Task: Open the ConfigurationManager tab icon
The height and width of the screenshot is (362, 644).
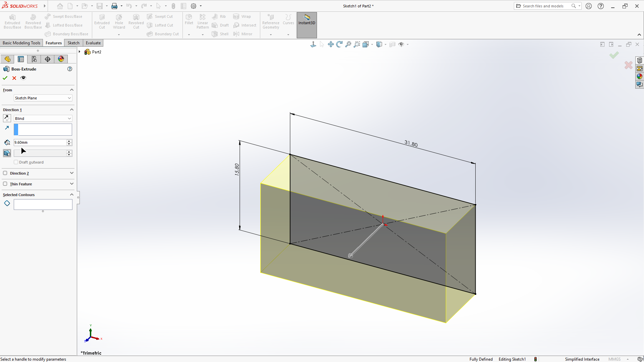Action: [34, 59]
